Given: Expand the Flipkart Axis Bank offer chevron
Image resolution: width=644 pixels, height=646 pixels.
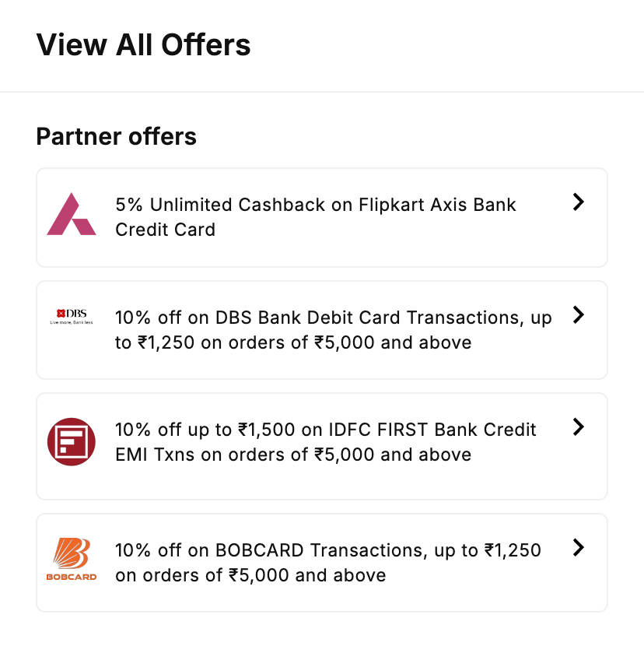Looking at the screenshot, I should click(578, 202).
